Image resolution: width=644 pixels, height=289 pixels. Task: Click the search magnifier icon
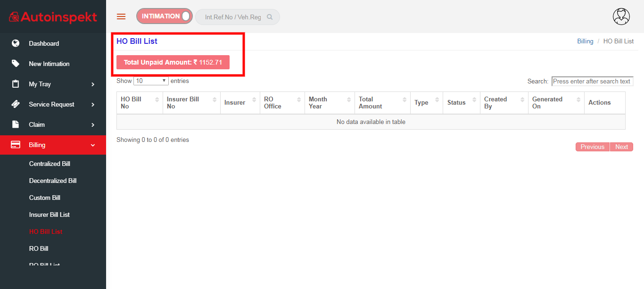pos(270,17)
